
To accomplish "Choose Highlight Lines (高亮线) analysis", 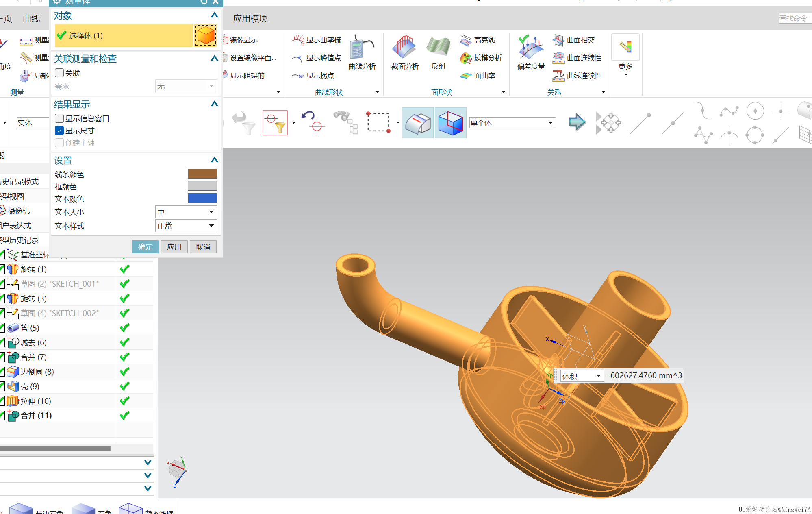I will point(478,40).
